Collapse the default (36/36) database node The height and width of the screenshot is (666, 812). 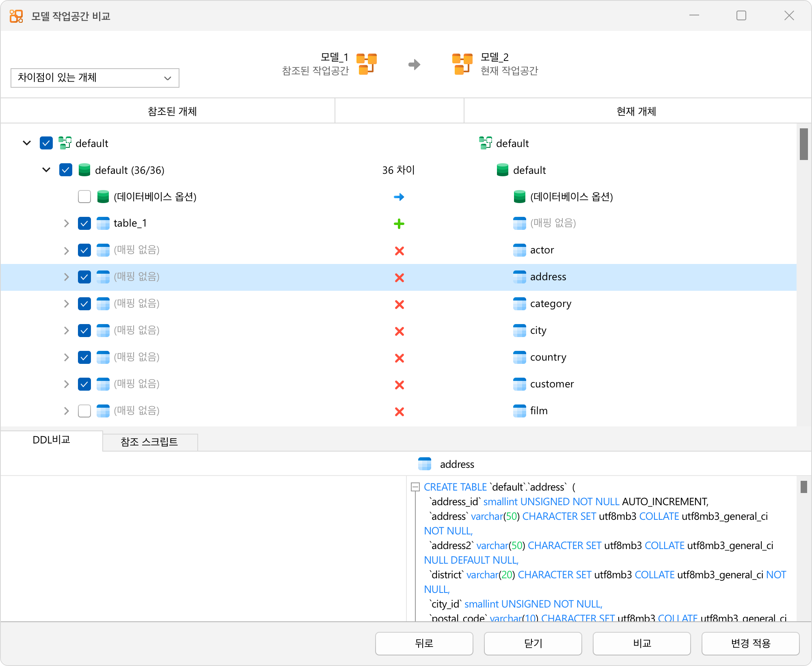(x=46, y=170)
